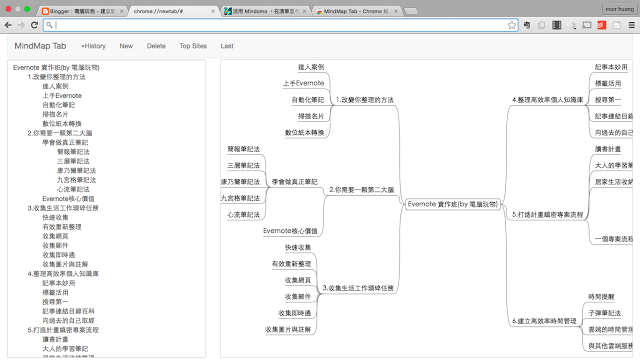Click '康乃爾筆記法' in the outline text
Viewport: 640px width, 360px height.
(x=77, y=171)
